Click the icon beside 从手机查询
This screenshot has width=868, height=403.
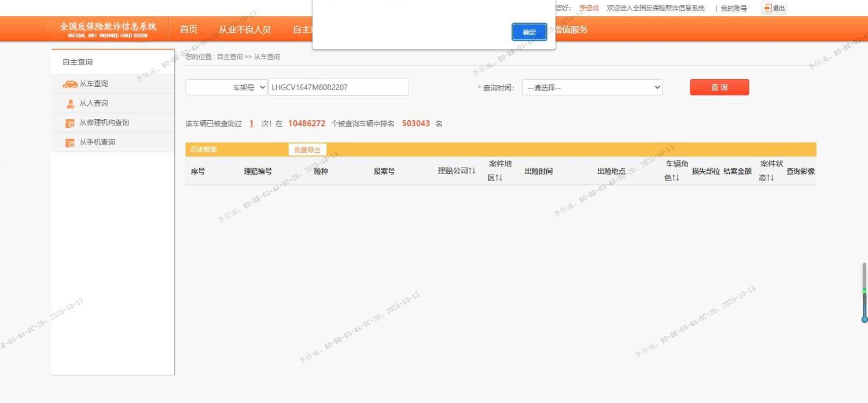click(x=70, y=143)
